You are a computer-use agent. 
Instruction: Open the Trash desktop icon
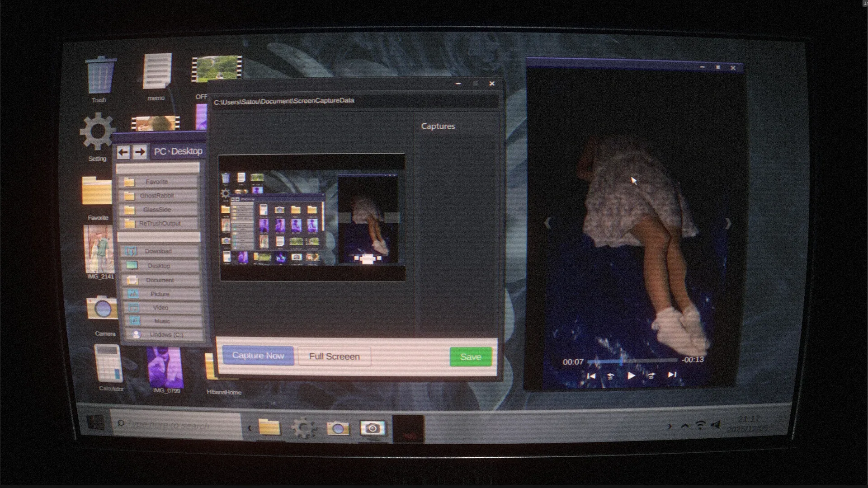(x=100, y=77)
